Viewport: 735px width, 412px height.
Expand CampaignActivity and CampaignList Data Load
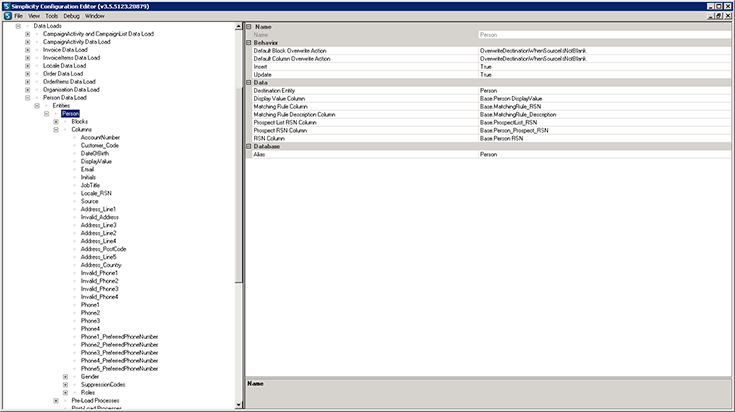(28, 34)
